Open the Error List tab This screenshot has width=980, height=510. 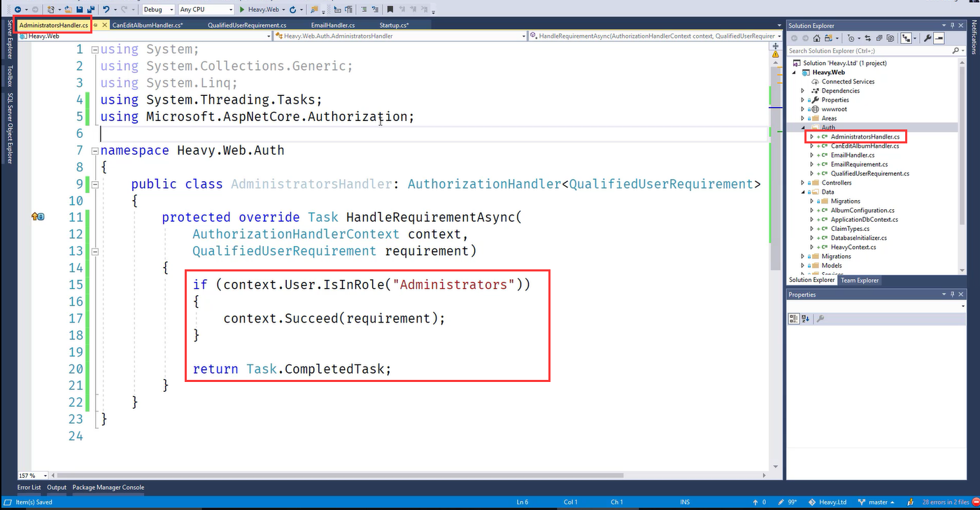click(x=29, y=488)
